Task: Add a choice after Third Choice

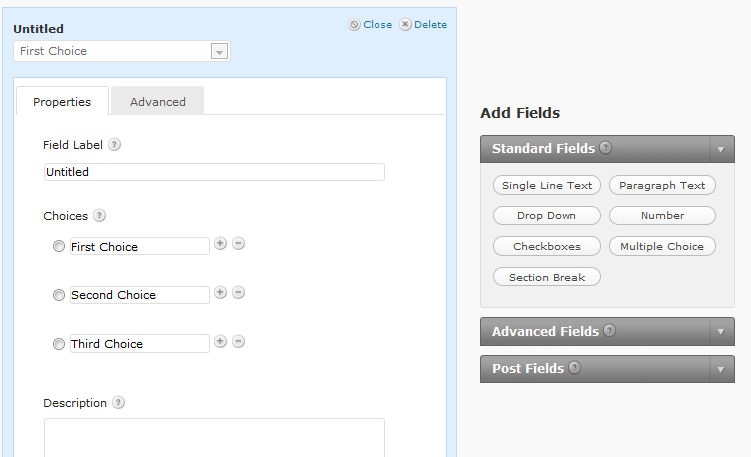Action: pyautogui.click(x=220, y=341)
